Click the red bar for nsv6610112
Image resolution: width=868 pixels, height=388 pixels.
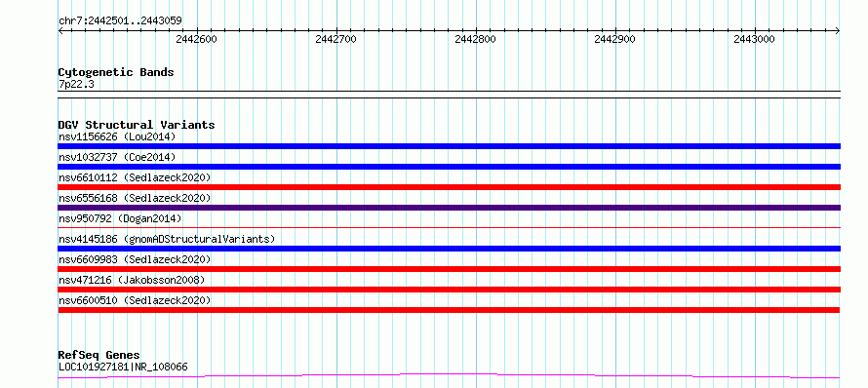click(449, 187)
